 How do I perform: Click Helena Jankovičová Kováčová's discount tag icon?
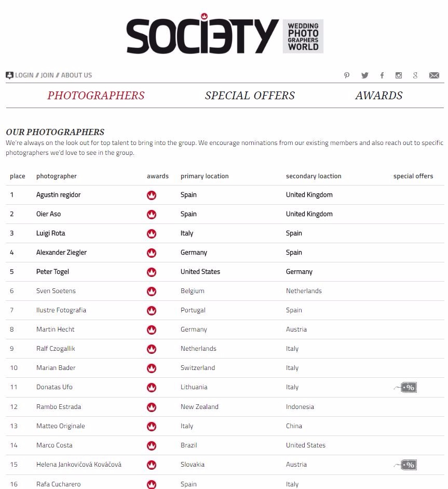(x=409, y=465)
